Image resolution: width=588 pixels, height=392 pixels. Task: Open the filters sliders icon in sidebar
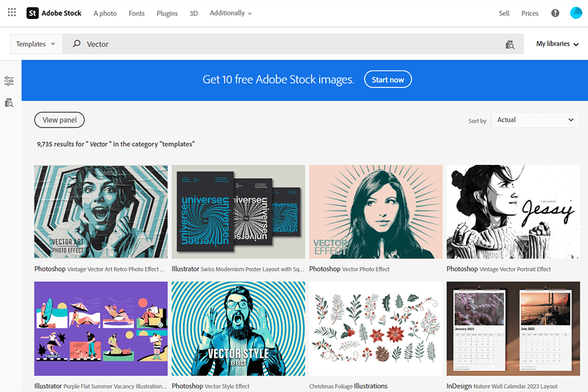click(x=9, y=81)
